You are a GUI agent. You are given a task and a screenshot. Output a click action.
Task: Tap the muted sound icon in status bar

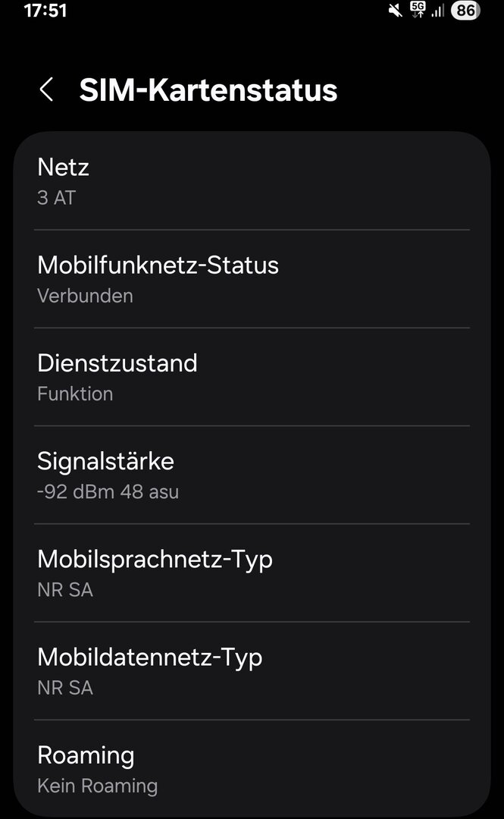click(395, 11)
